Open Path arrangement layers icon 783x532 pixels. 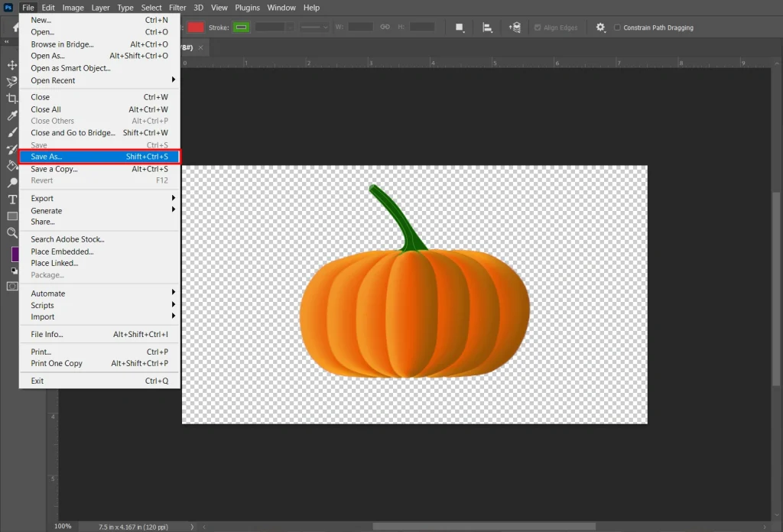pyautogui.click(x=515, y=28)
